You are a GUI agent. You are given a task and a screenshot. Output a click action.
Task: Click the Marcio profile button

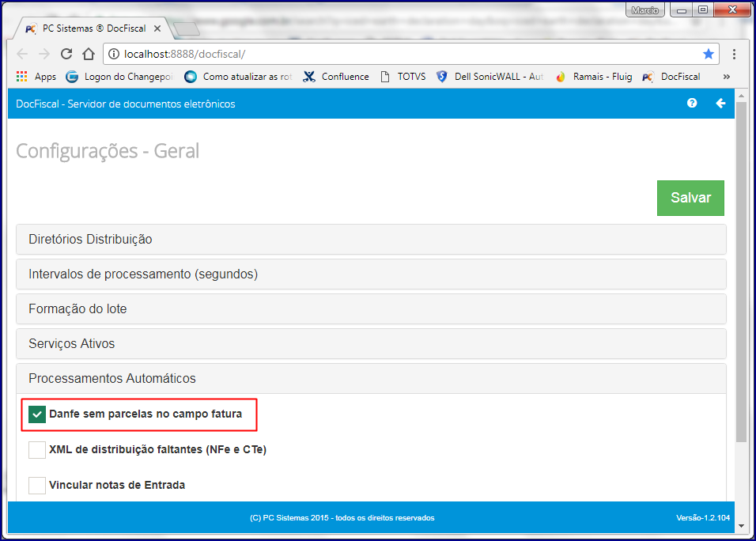point(645,10)
